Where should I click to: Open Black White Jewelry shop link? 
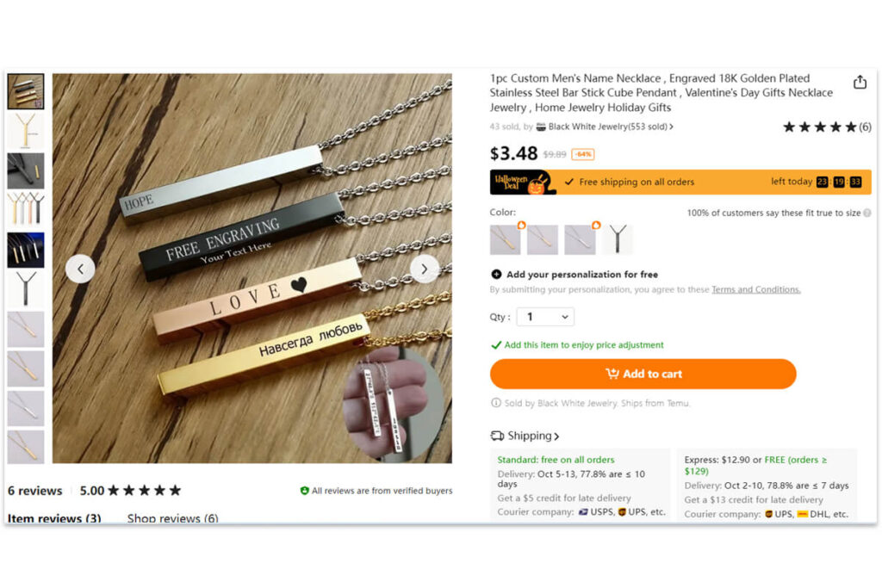click(610, 127)
